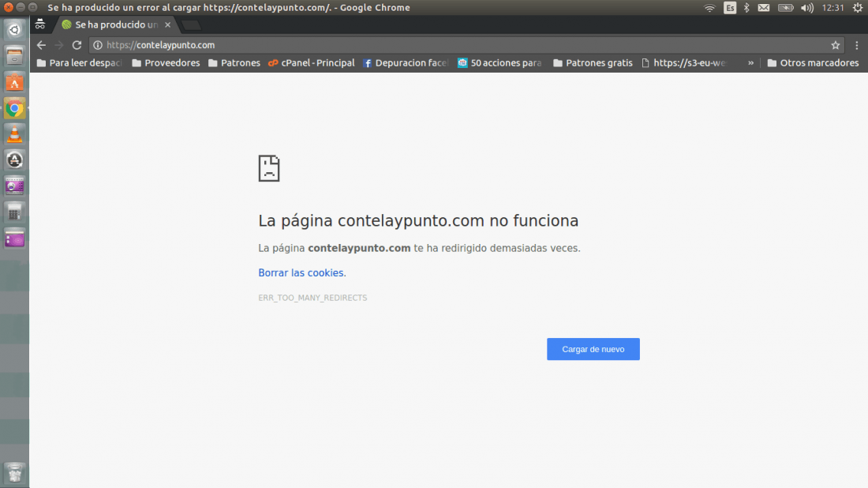This screenshot has height=488, width=868.
Task: Select the 'Se ha producido un' tab
Action: coord(116,25)
